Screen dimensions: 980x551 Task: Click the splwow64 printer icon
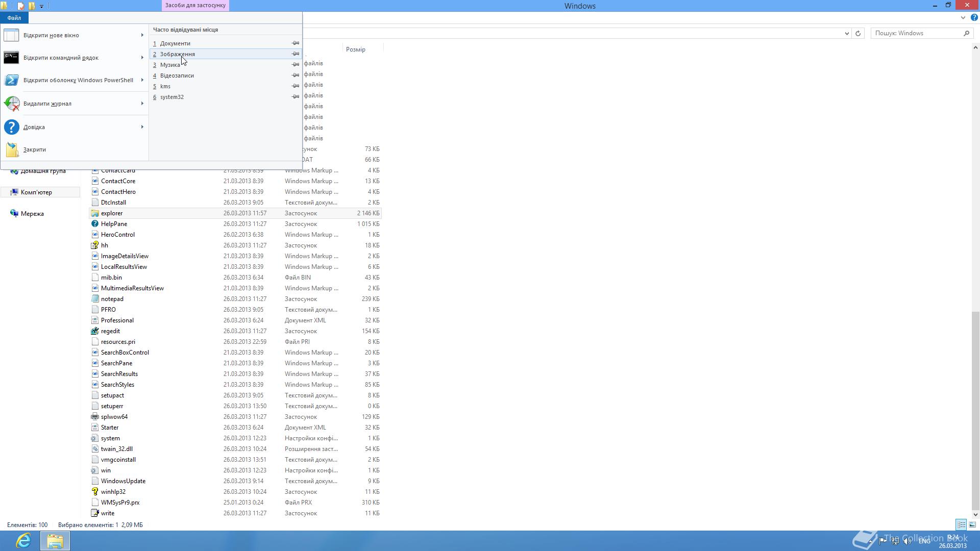(94, 417)
